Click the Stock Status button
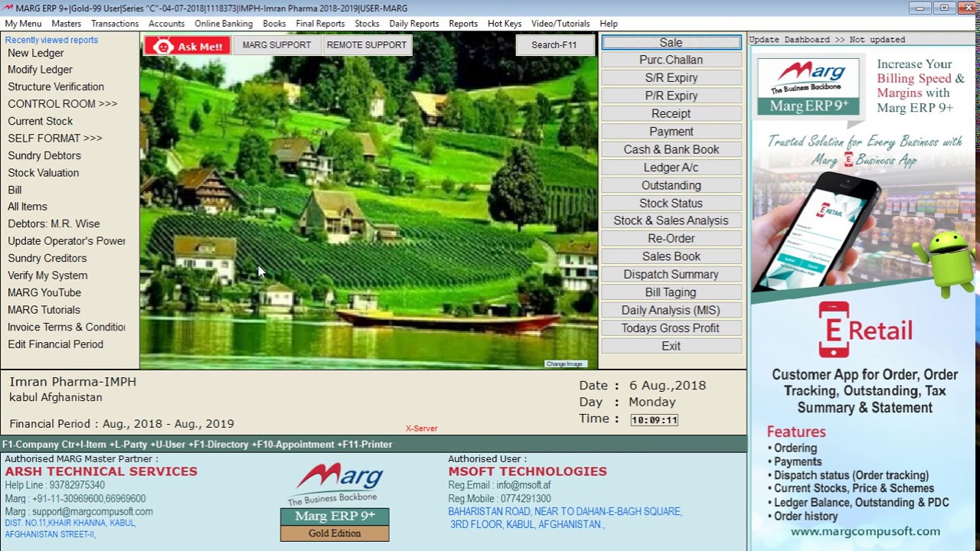980x551 pixels. pyautogui.click(x=671, y=203)
